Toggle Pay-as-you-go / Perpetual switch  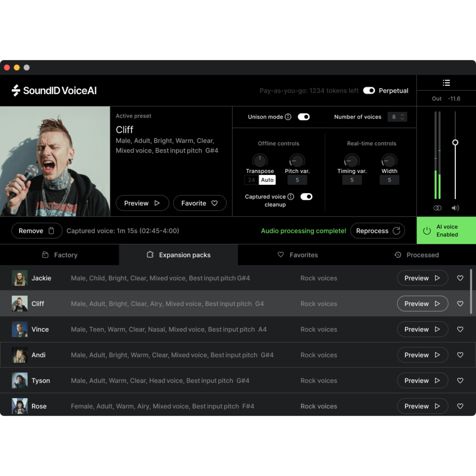coord(369,90)
